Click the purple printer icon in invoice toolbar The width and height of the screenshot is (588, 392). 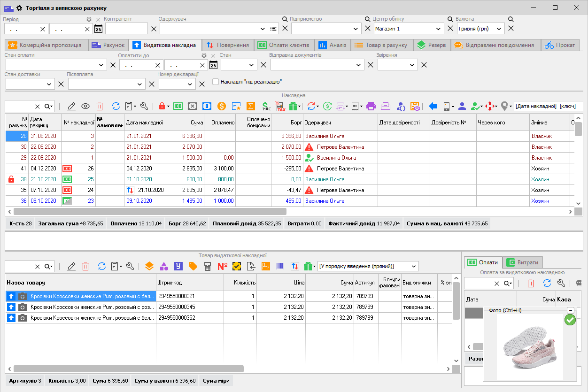371,106
